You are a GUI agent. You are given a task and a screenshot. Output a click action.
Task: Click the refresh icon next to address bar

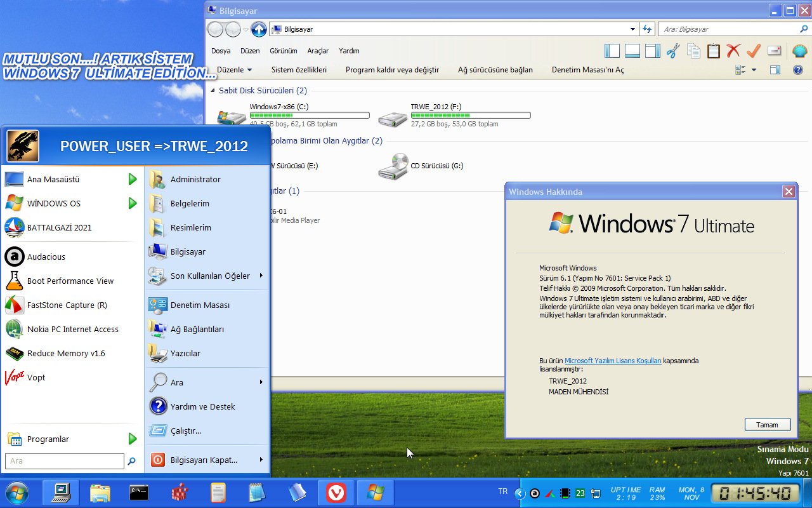pyautogui.click(x=646, y=29)
